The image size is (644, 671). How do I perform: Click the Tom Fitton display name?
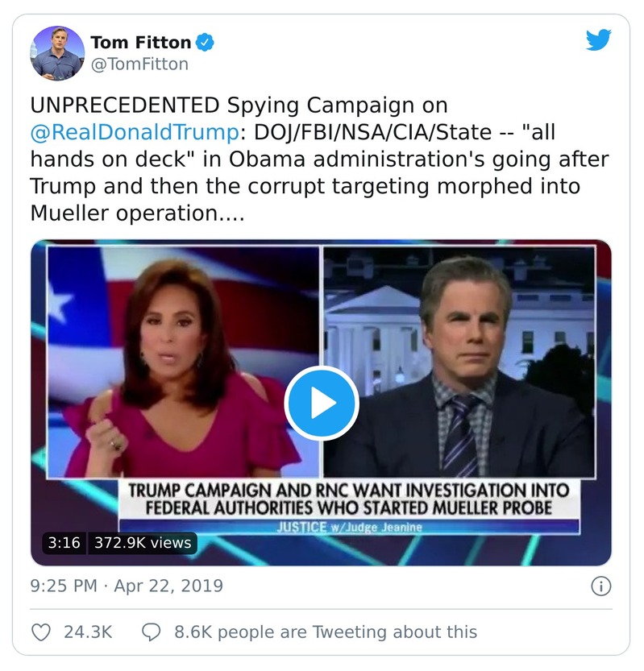tap(140, 42)
